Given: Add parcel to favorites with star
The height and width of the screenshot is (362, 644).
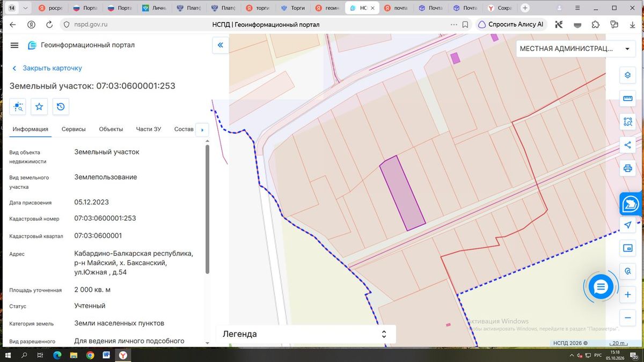Looking at the screenshot, I should coord(39,107).
